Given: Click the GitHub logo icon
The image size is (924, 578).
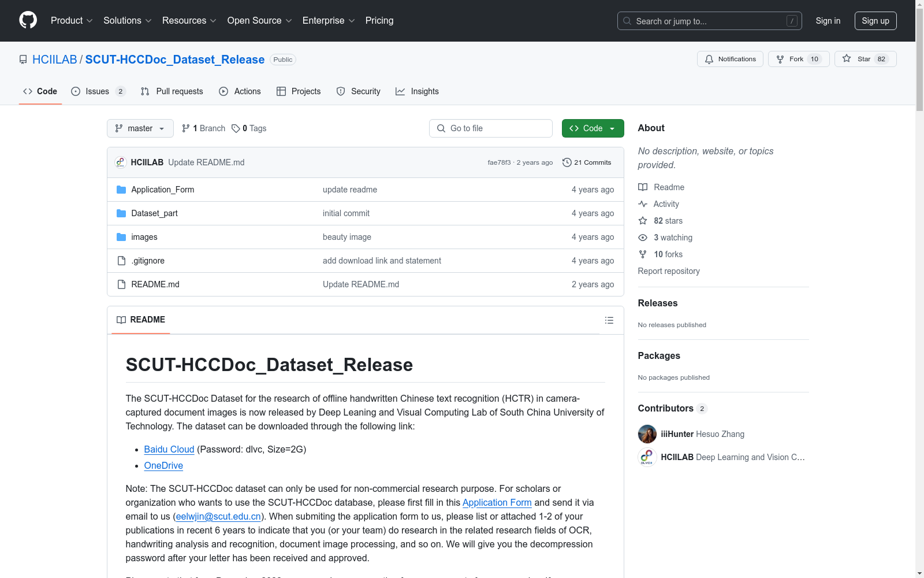Looking at the screenshot, I should pos(28,20).
